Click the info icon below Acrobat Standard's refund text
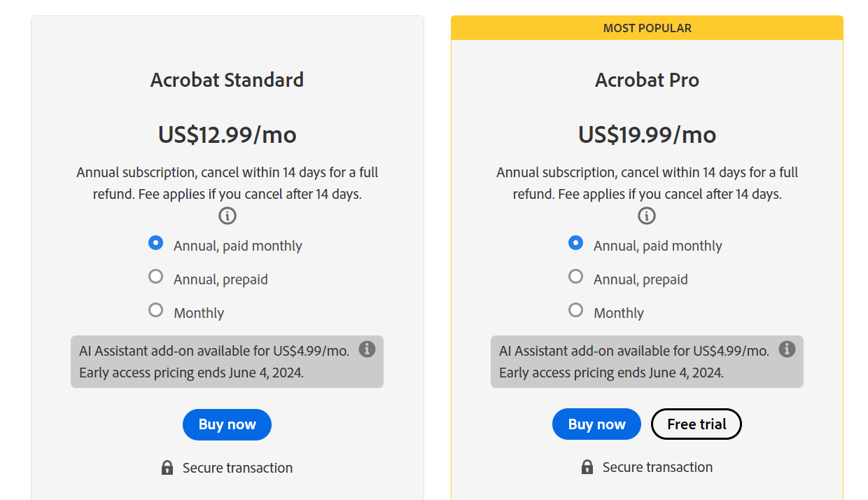The width and height of the screenshot is (868, 500). pyautogui.click(x=227, y=216)
